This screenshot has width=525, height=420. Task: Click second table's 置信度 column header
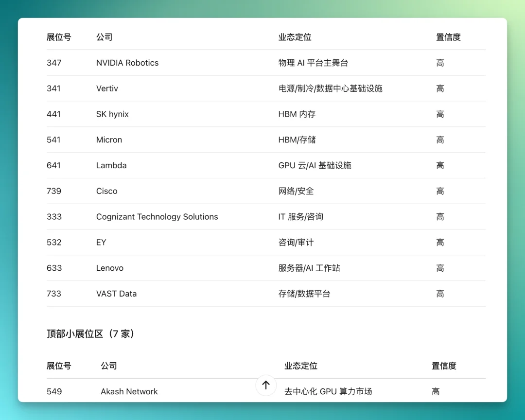pyautogui.click(x=444, y=366)
